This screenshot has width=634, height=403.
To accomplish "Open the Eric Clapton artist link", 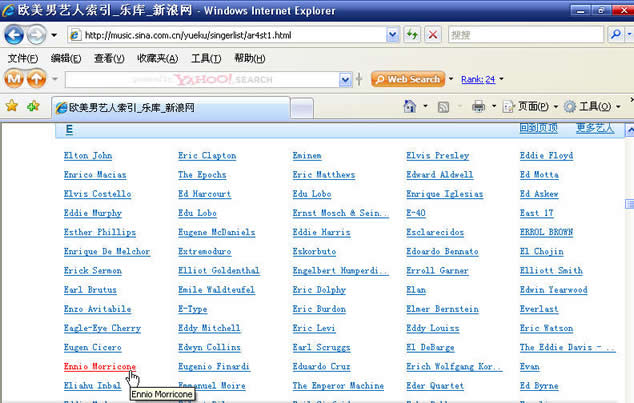I will pyautogui.click(x=207, y=156).
